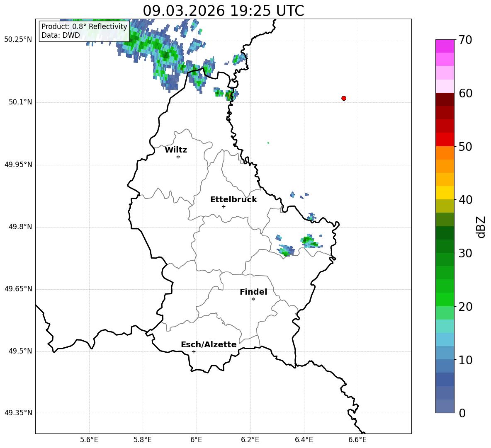The image size is (491, 448).
Task: Click the Esch/Alzette station cross marker
Action: pyautogui.click(x=194, y=351)
